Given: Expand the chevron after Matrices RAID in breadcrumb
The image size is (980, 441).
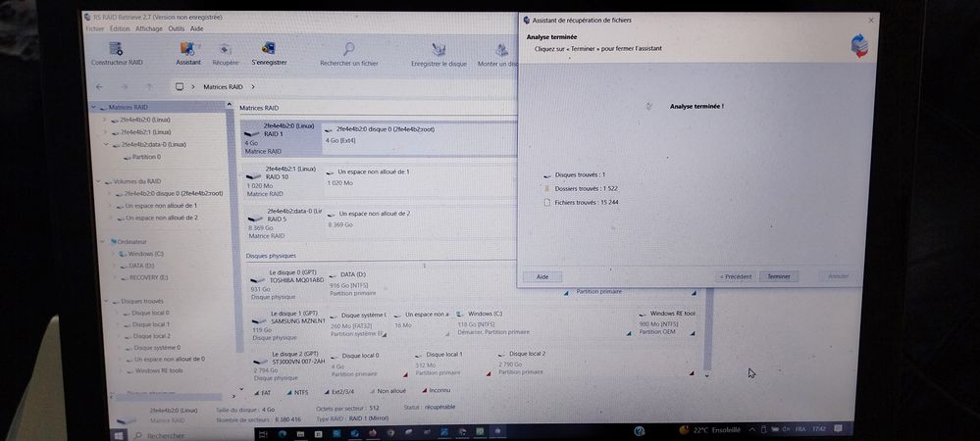Looking at the screenshot, I should [x=252, y=87].
